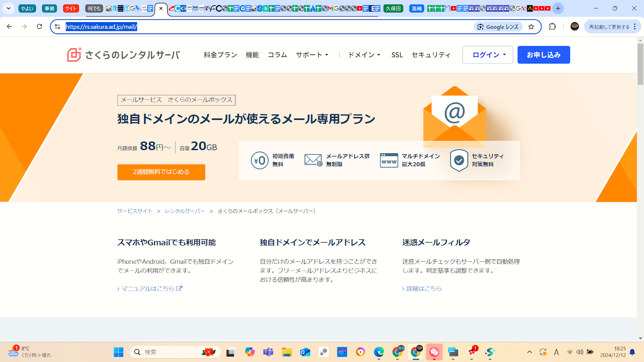The width and height of the screenshot is (644, 362).
Task: Open the セキュリティ menu item
Action: point(431,55)
